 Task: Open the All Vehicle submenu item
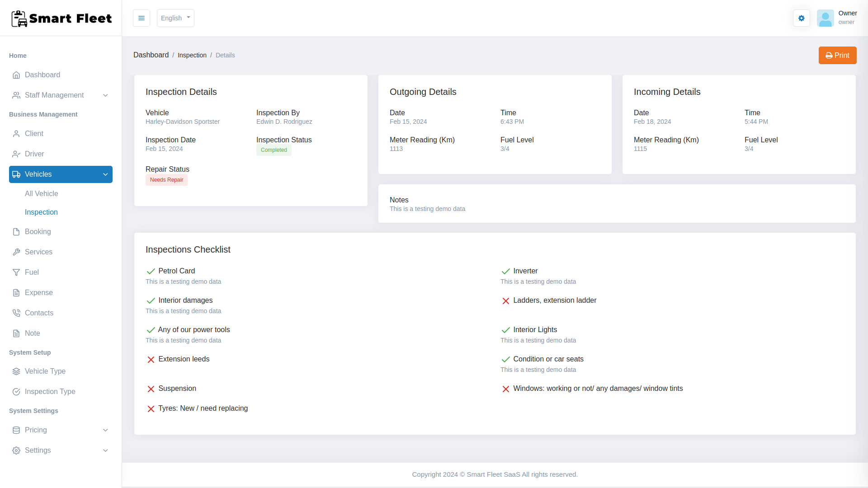click(x=42, y=194)
